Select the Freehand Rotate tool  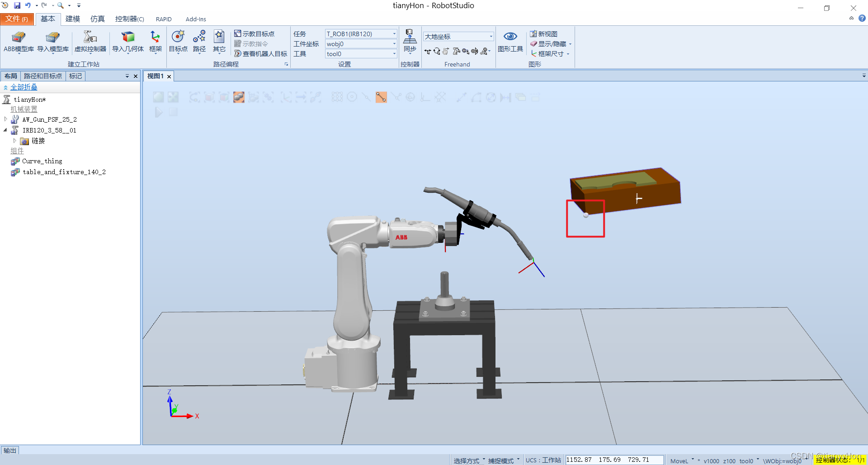coord(437,52)
